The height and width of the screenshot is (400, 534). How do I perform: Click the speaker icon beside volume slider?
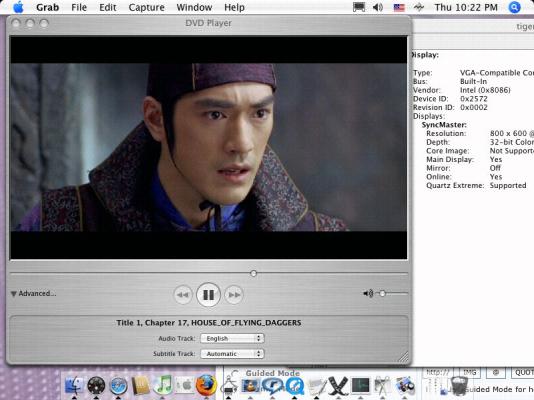(368, 293)
